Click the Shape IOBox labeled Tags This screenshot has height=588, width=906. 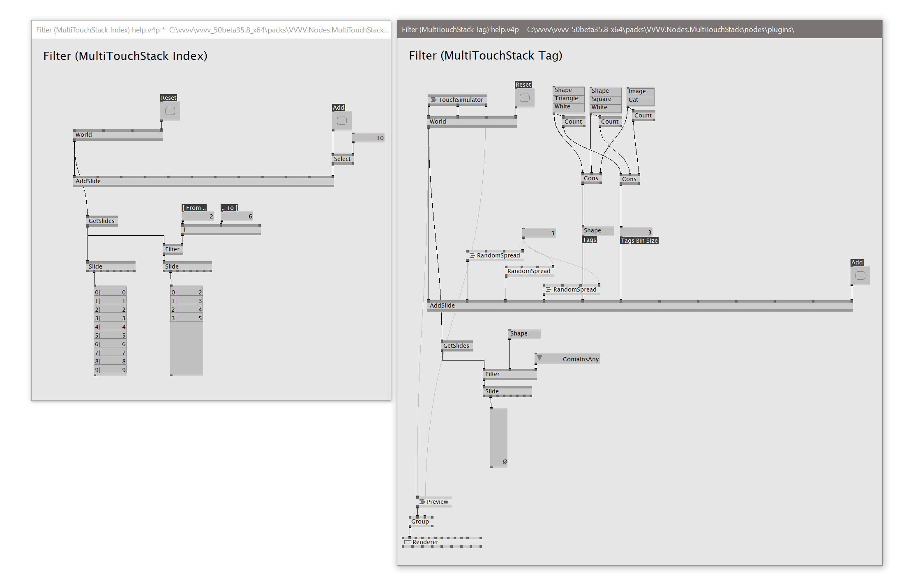tap(598, 230)
